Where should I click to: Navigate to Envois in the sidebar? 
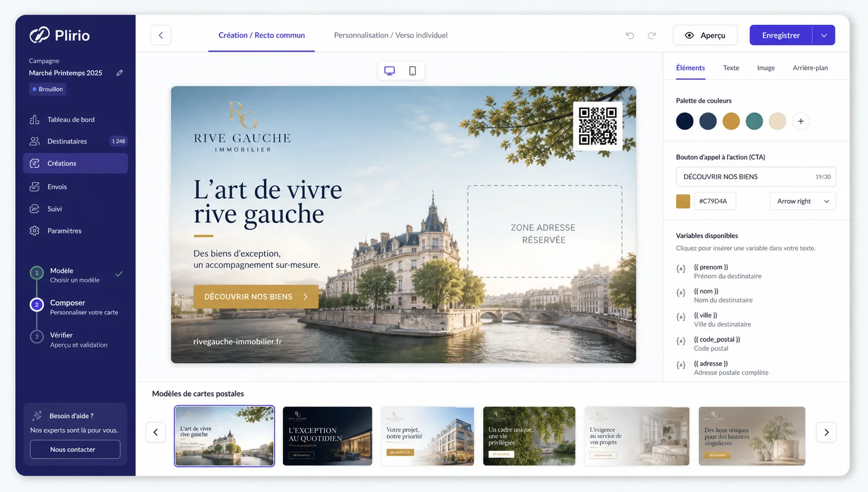pos(75,186)
